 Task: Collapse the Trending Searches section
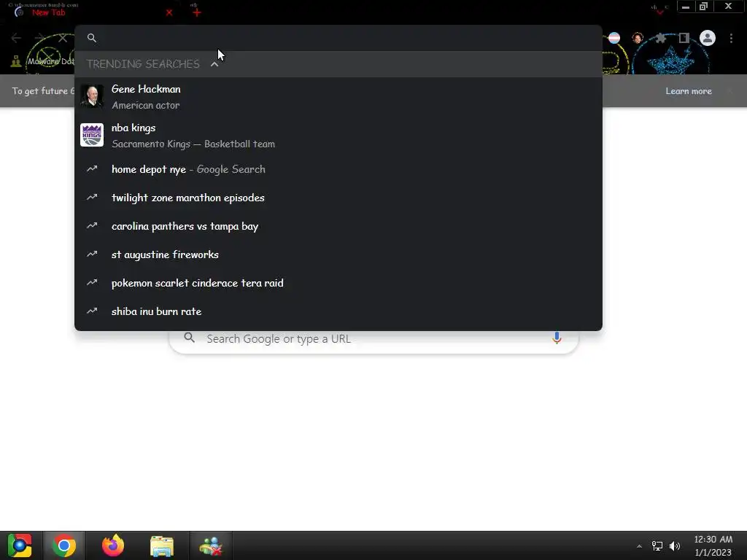point(214,64)
